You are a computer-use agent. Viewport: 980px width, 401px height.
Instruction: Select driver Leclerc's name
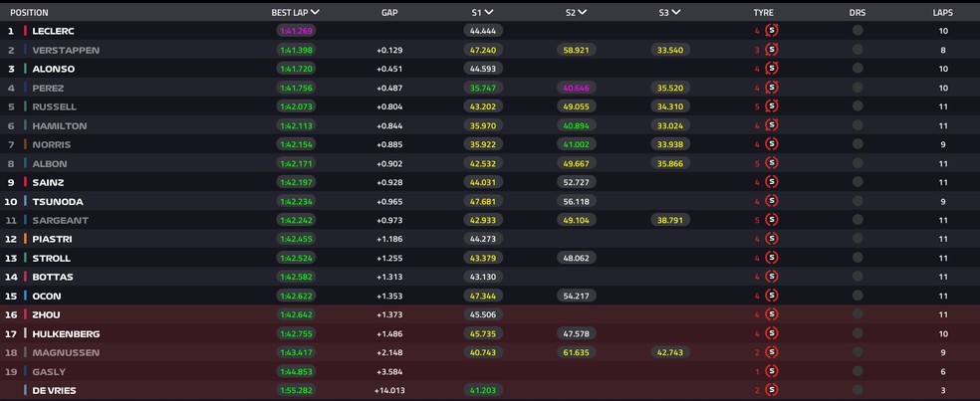tap(53, 31)
